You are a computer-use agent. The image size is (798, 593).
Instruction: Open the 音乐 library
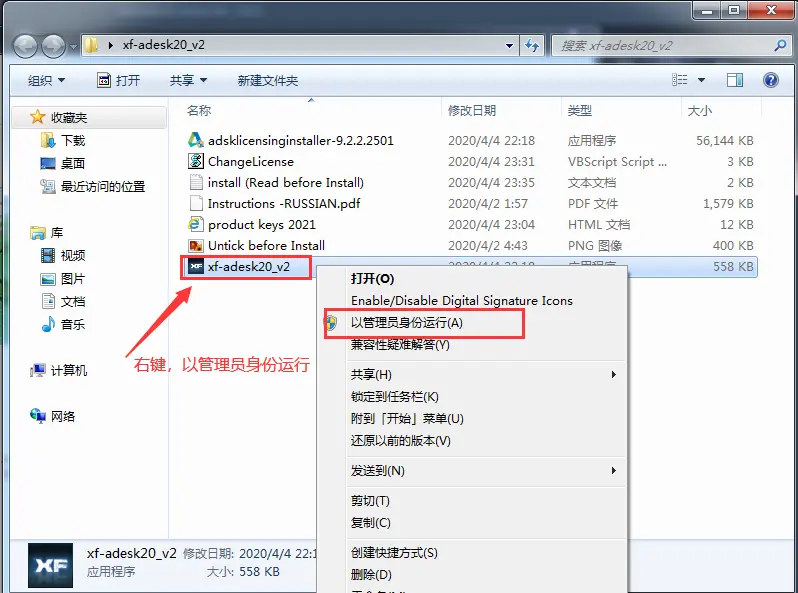click(73, 325)
